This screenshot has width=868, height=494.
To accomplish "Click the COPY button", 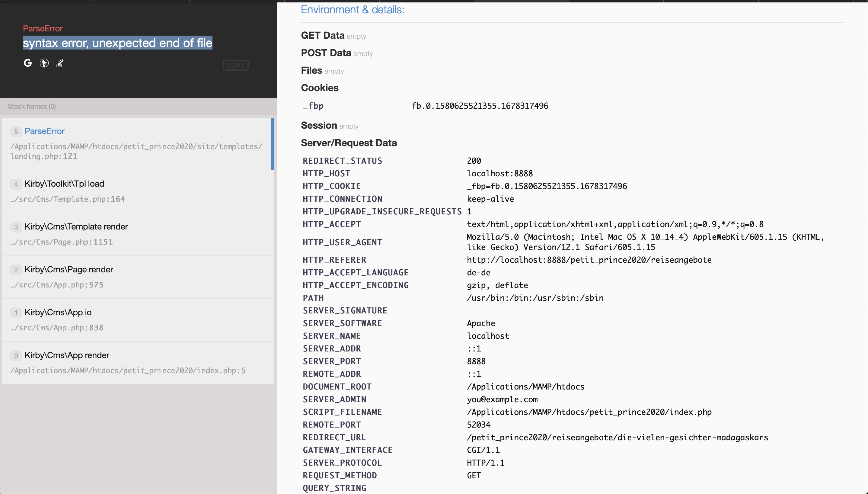I will click(x=235, y=65).
